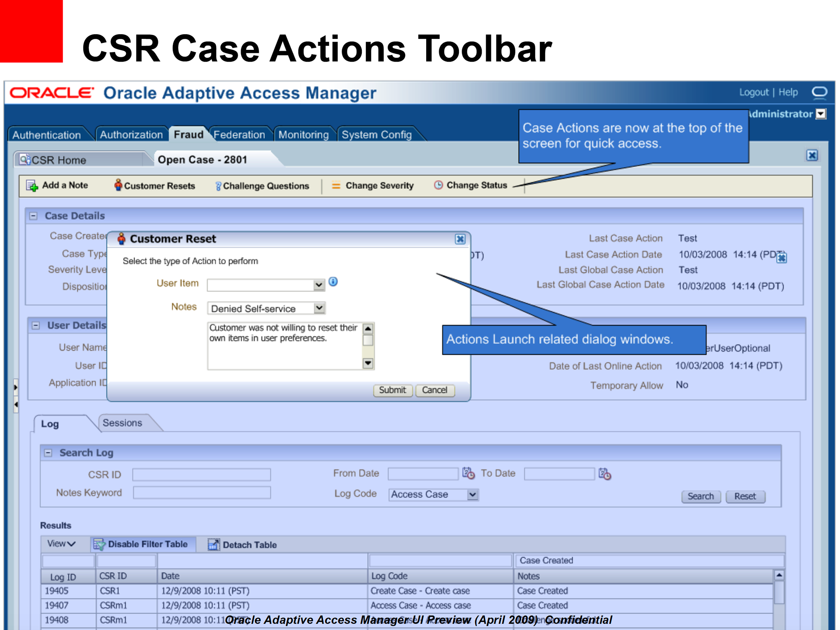The height and width of the screenshot is (630, 840).
Task: Click the Detach Table icon
Action: (213, 544)
